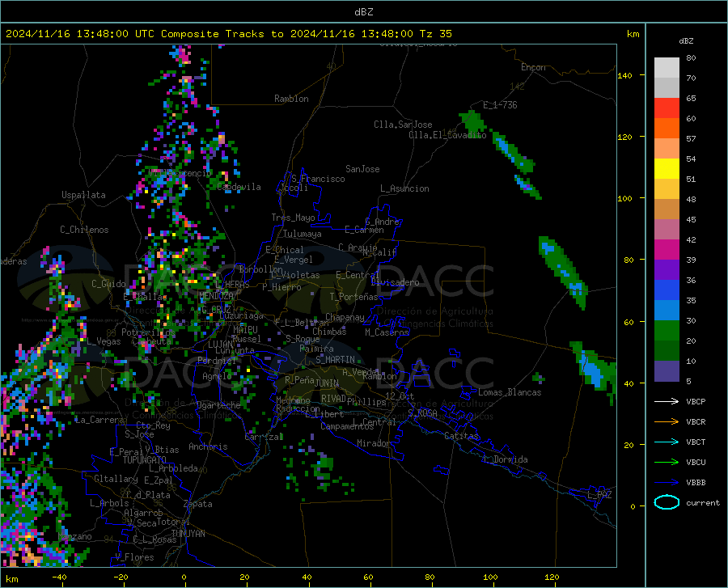The height and width of the screenshot is (588, 728).
Task: Click the C_Chilenos map label
Action: click(84, 230)
